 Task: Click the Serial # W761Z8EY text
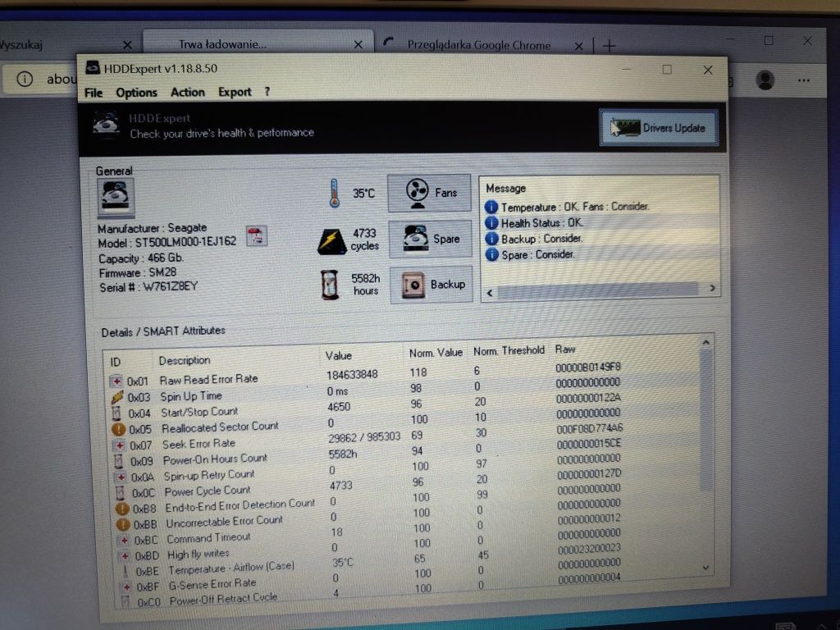coord(148,287)
